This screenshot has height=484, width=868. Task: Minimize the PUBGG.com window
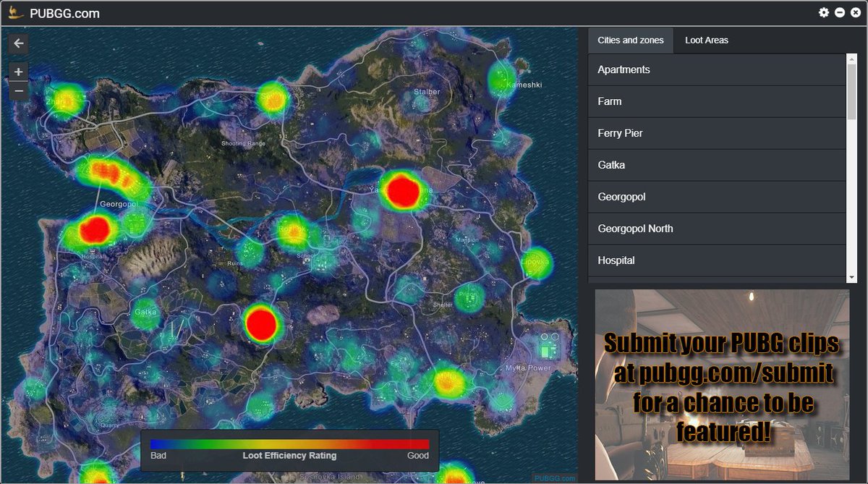[x=840, y=12]
